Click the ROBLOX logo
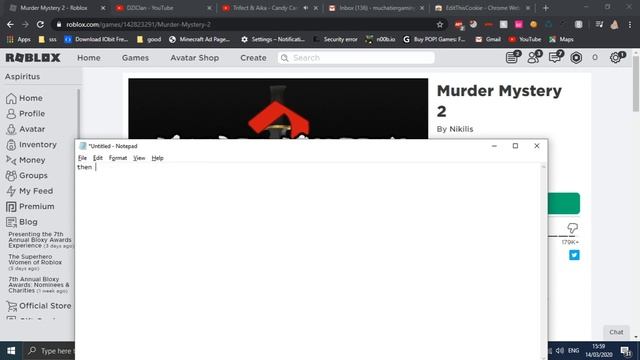Viewport: 640px width, 360px height. pos(33,58)
